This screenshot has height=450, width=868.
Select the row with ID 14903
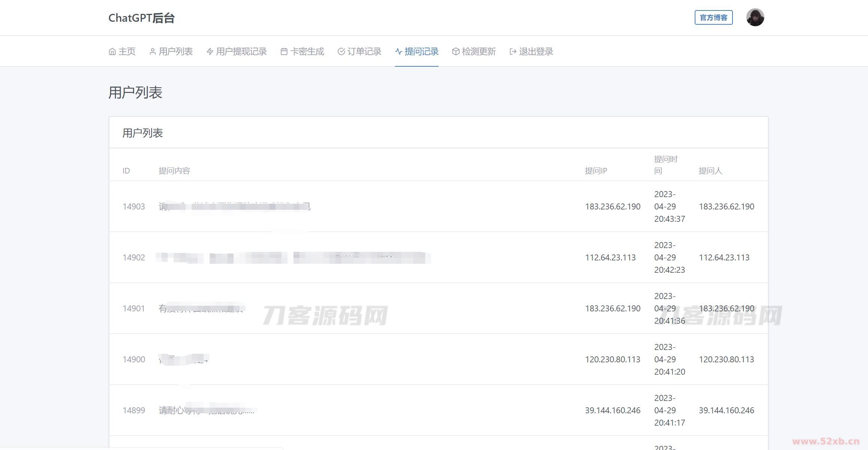[134, 206]
